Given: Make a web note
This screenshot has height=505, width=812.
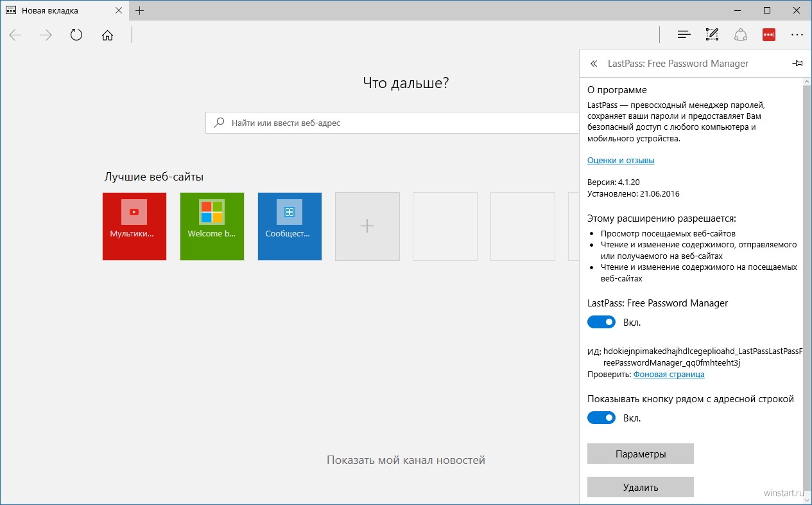Looking at the screenshot, I should point(712,35).
